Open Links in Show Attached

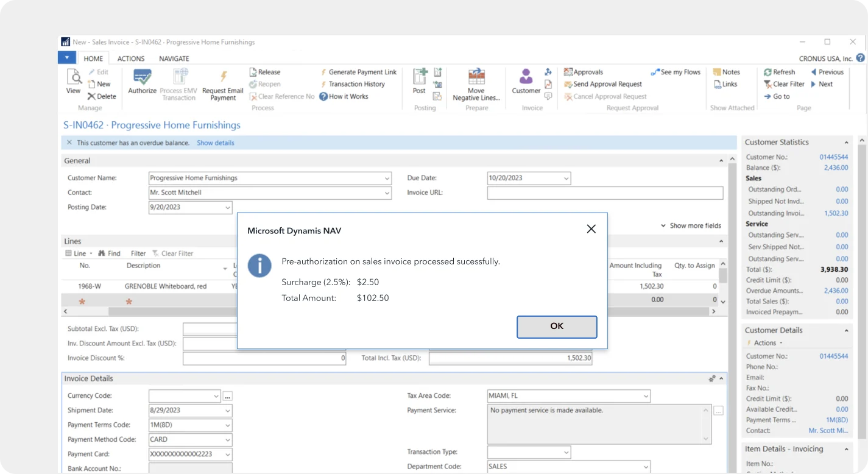click(x=725, y=84)
